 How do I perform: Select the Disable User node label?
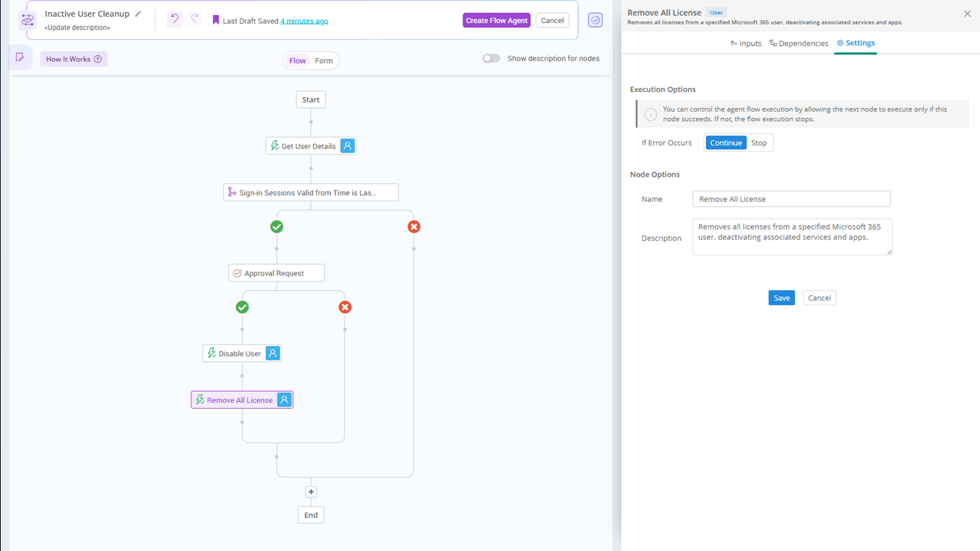pyautogui.click(x=240, y=354)
